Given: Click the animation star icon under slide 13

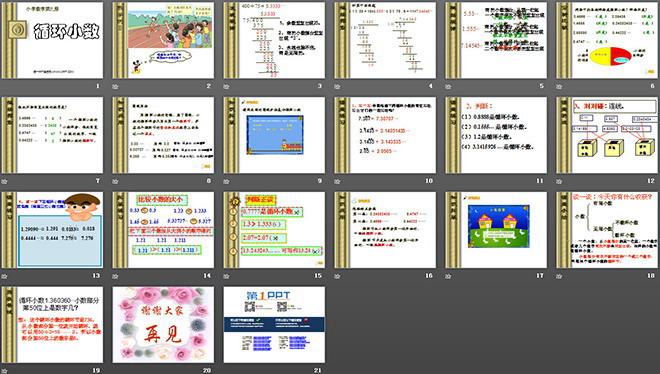Looking at the screenshot, I should (x=5, y=276).
